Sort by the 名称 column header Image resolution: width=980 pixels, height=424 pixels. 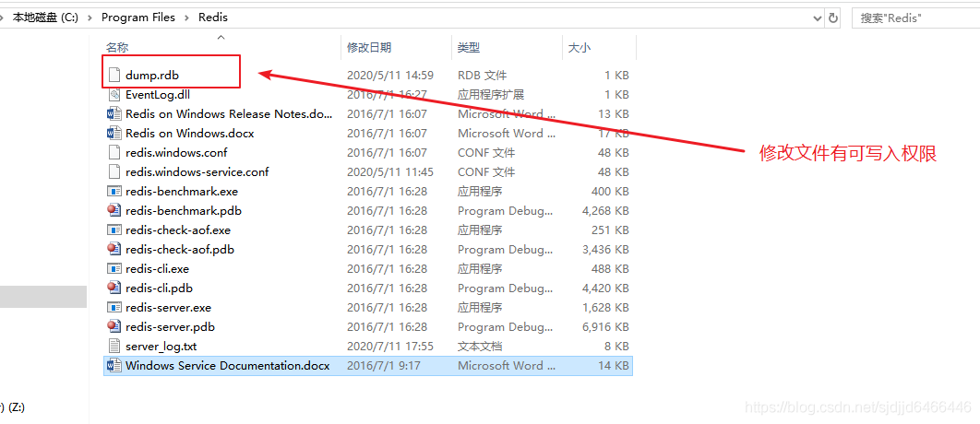(117, 47)
